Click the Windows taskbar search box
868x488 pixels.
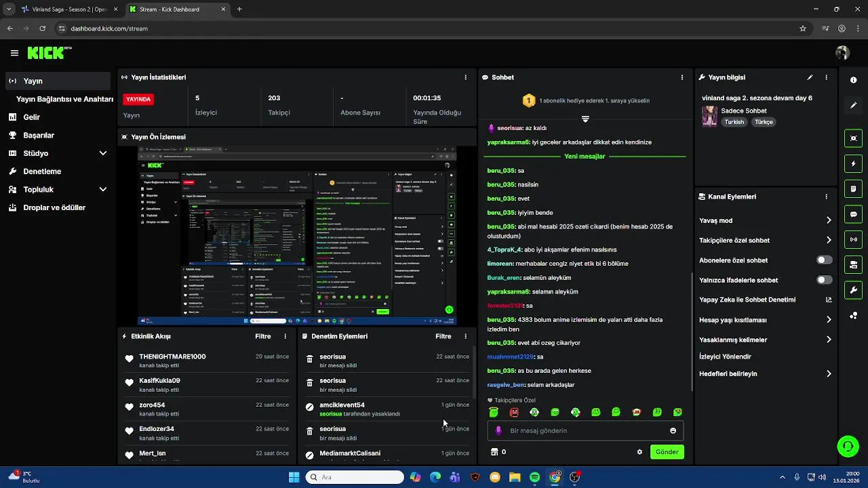355,477
